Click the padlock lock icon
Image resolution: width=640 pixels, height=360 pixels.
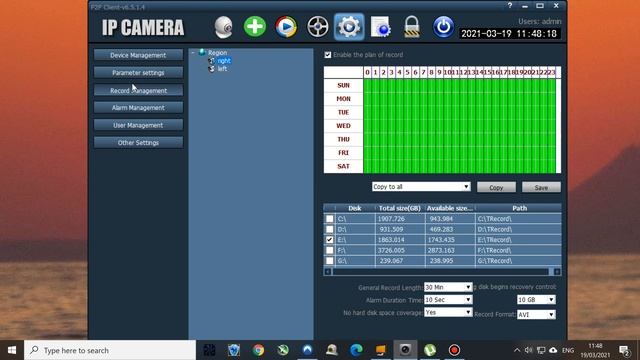(x=411, y=27)
